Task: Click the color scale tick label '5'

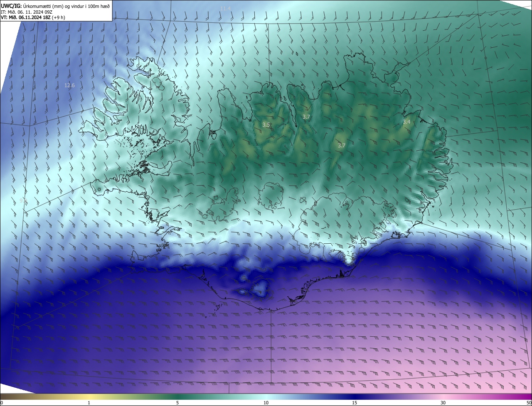Action: click(x=177, y=403)
